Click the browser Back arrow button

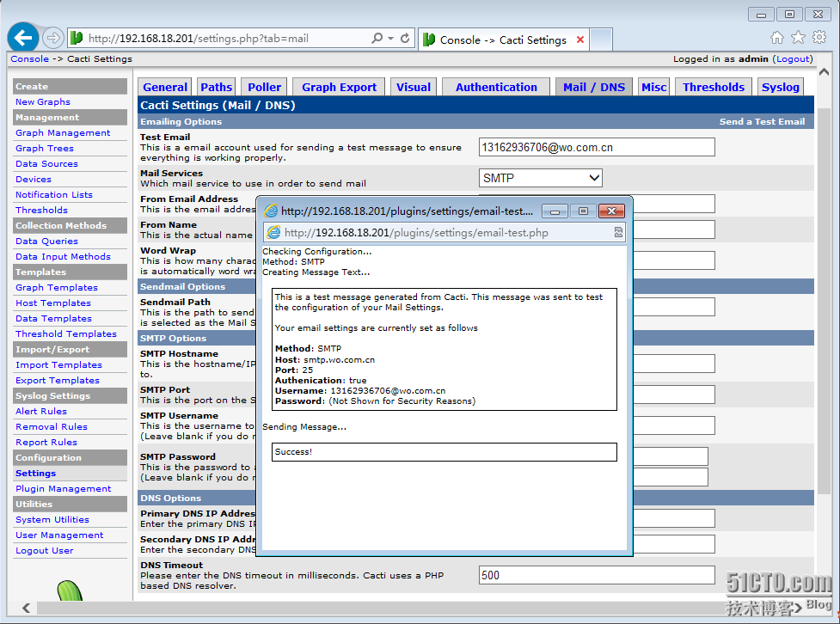[23, 38]
